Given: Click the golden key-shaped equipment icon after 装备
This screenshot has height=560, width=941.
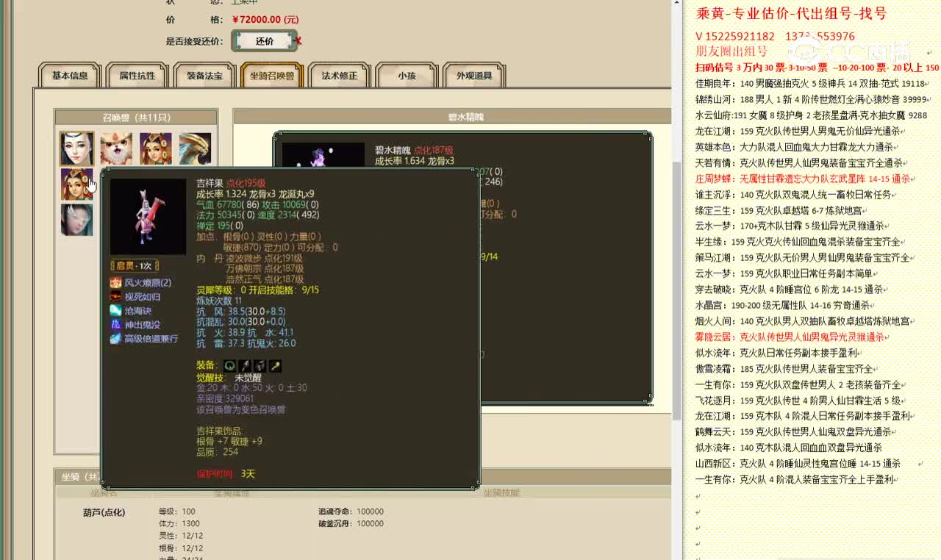Looking at the screenshot, I should point(275,365).
